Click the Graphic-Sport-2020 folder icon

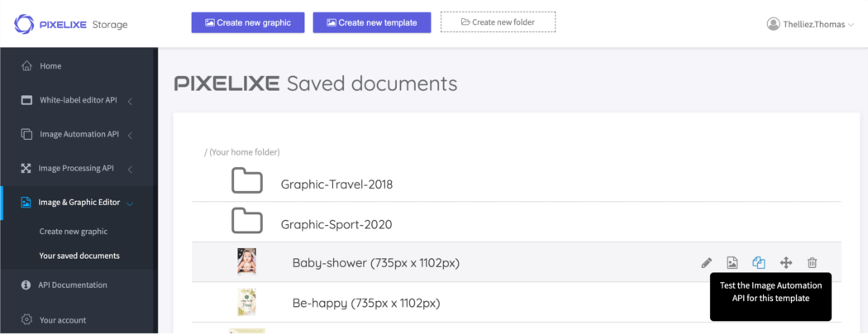(x=247, y=222)
